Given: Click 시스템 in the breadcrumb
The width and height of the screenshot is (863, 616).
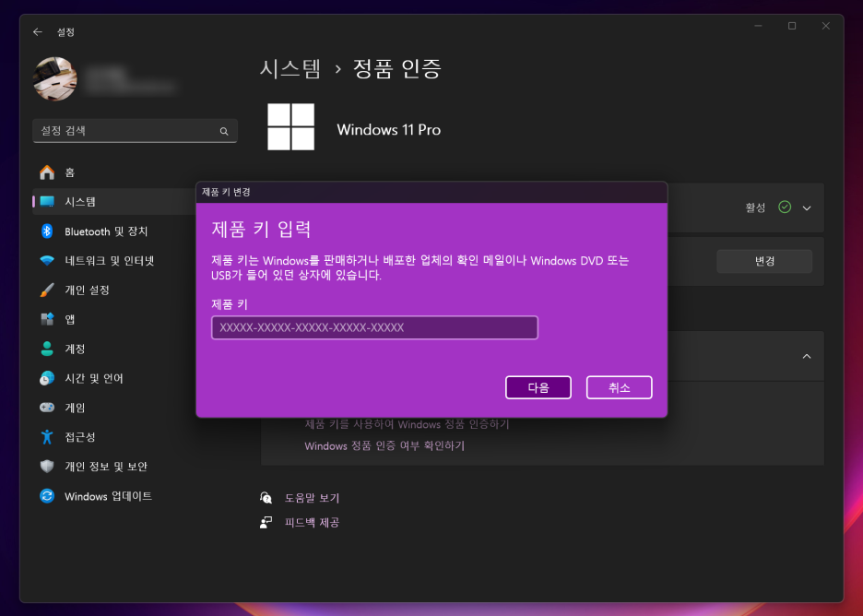Looking at the screenshot, I should (x=290, y=69).
